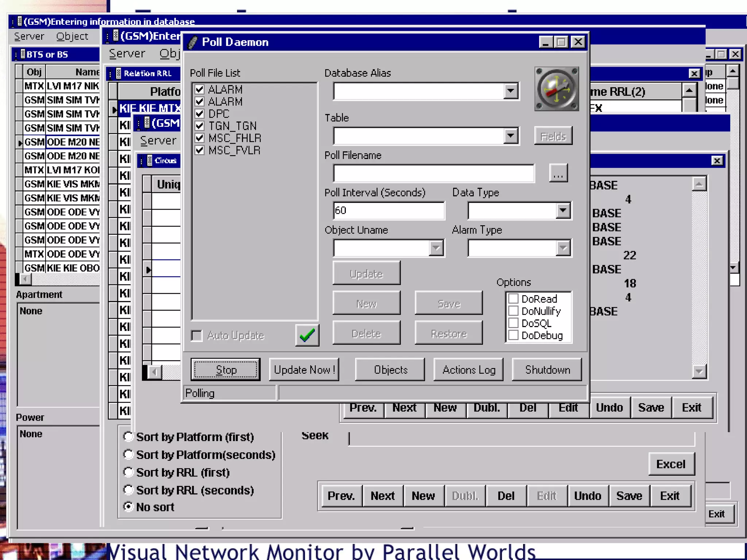
Task: Click up arrow beside the Name RRL(2) column
Action: (x=689, y=90)
